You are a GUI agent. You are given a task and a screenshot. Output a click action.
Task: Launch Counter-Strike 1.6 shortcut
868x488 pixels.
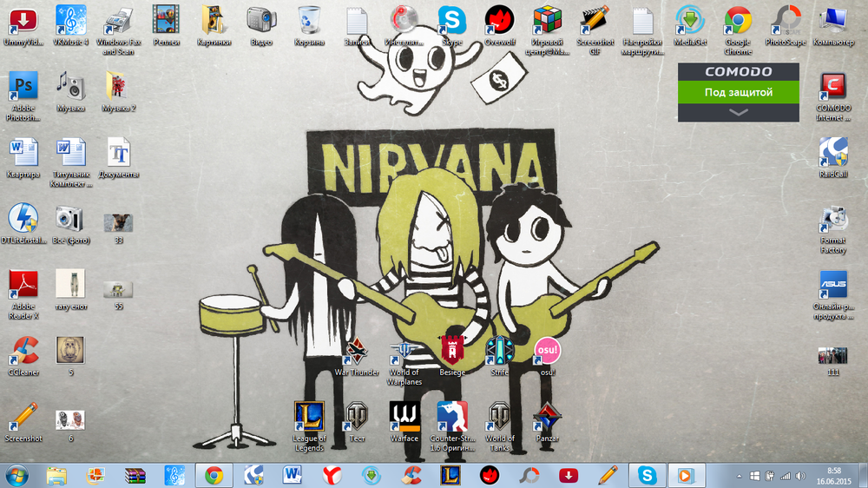coord(451,426)
